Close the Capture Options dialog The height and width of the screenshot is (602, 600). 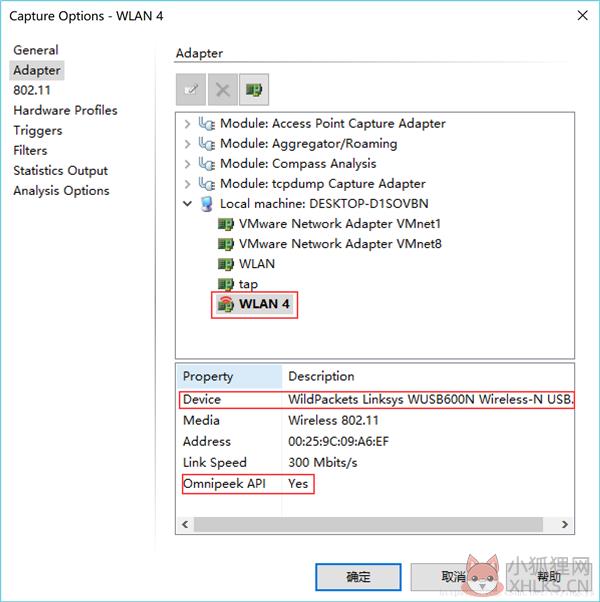583,15
